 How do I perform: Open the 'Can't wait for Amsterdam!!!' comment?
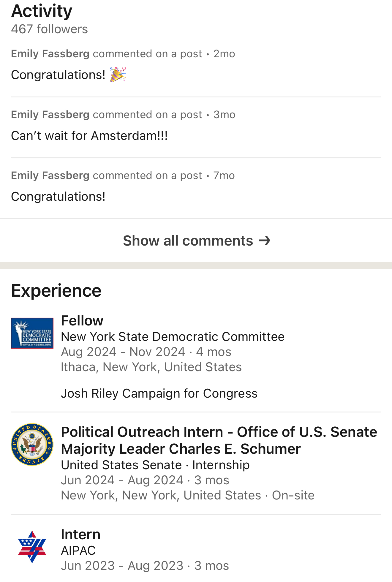coord(89,136)
